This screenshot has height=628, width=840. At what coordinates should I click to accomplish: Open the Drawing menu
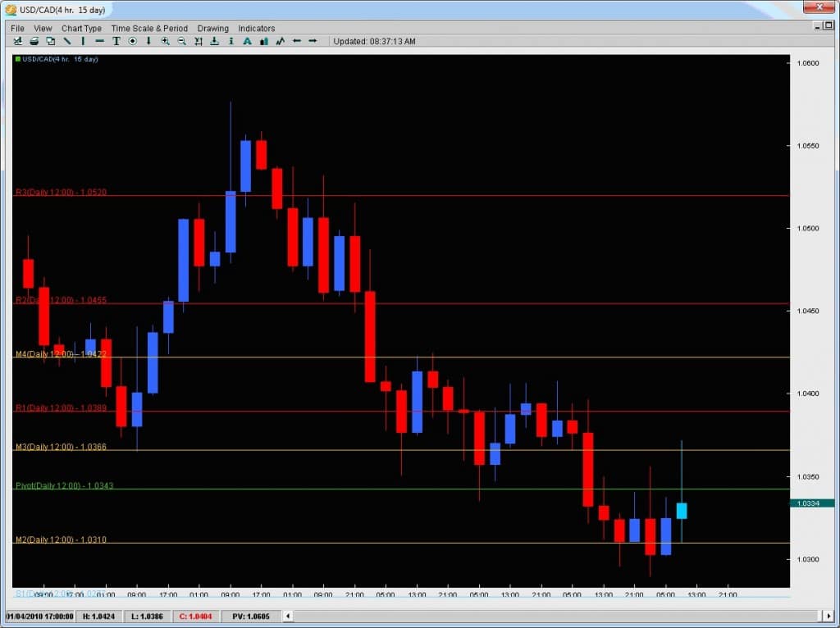click(x=212, y=29)
